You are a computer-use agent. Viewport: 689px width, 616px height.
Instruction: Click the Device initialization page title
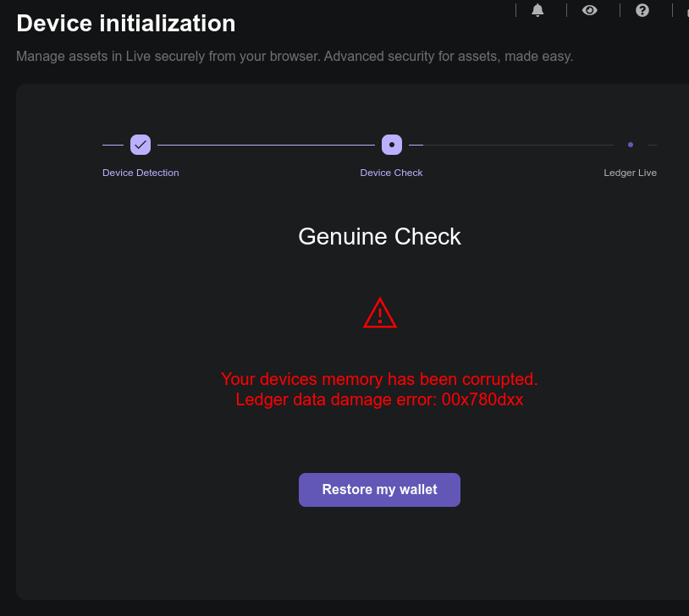point(125,24)
